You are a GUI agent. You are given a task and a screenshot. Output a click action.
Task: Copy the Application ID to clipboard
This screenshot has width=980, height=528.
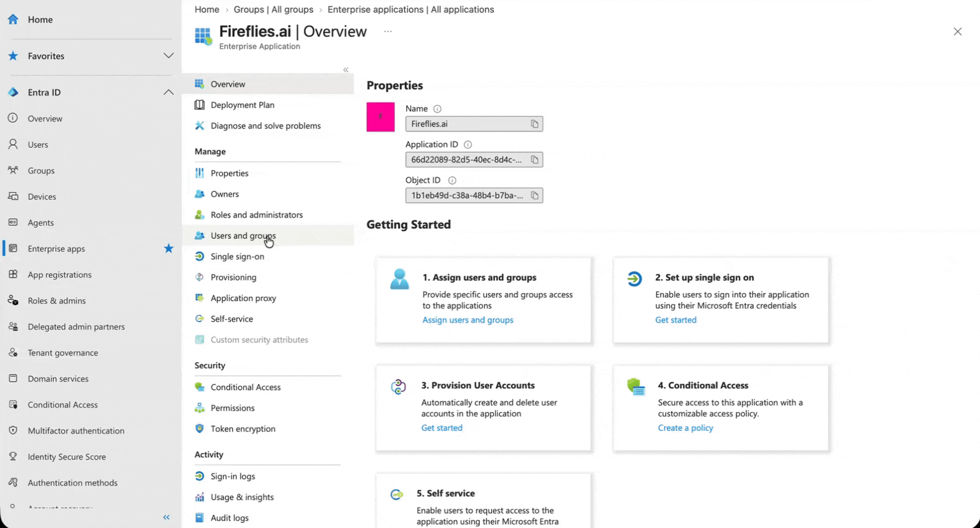click(x=534, y=160)
